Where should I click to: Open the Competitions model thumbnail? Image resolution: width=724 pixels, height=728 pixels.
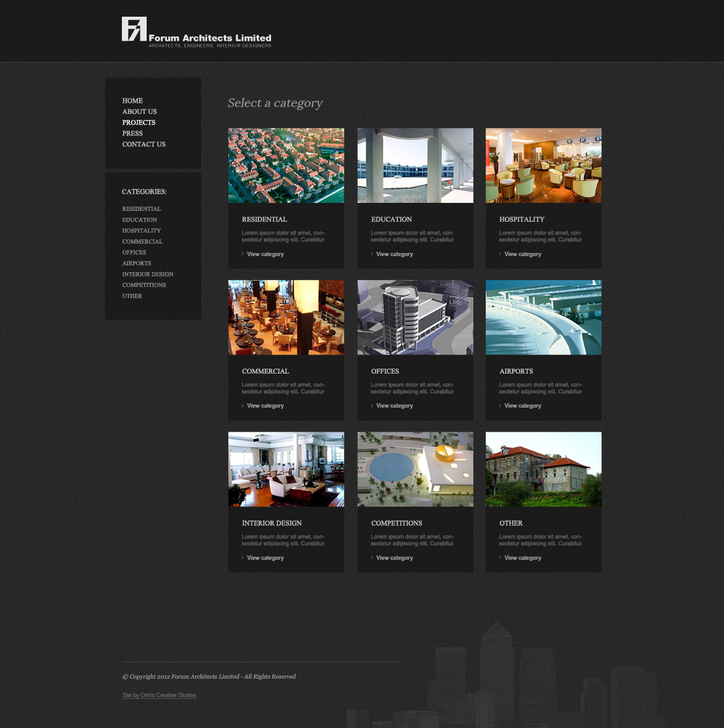click(415, 469)
